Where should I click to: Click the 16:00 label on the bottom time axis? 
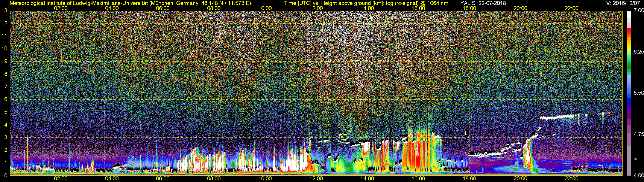coord(418,179)
